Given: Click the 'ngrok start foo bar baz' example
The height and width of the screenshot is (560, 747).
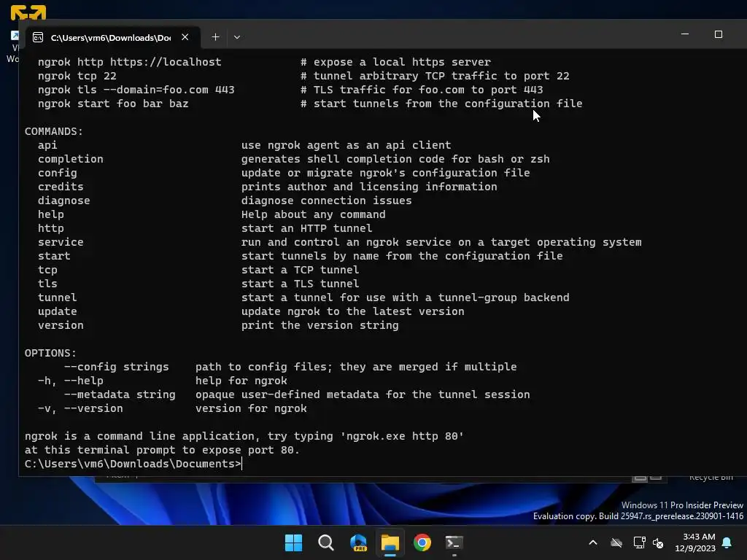Looking at the screenshot, I should click(113, 104).
